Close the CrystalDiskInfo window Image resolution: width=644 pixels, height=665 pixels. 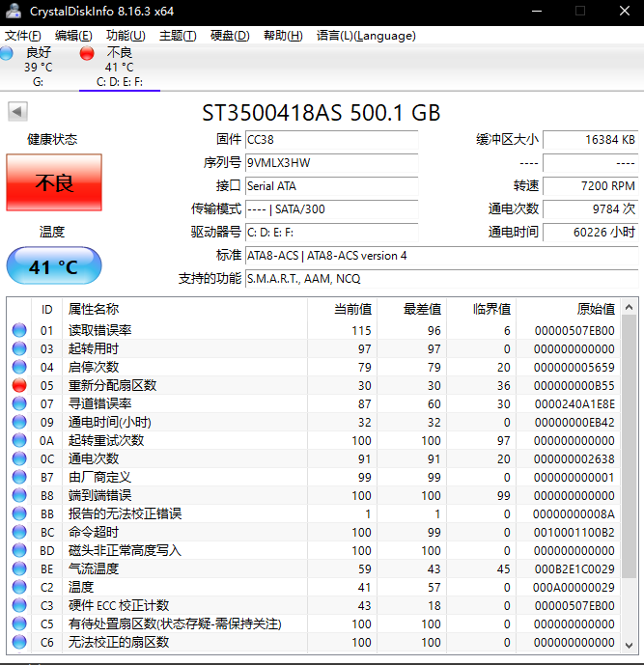click(x=625, y=11)
